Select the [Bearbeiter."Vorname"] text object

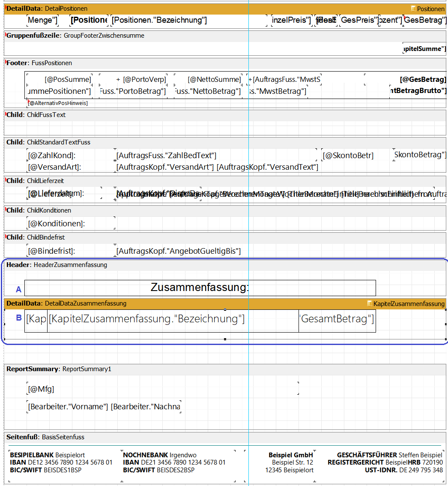pyautogui.click(x=104, y=407)
